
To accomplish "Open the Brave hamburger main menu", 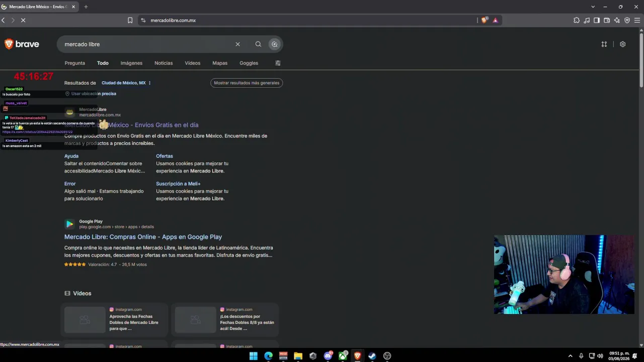I will point(637,20).
